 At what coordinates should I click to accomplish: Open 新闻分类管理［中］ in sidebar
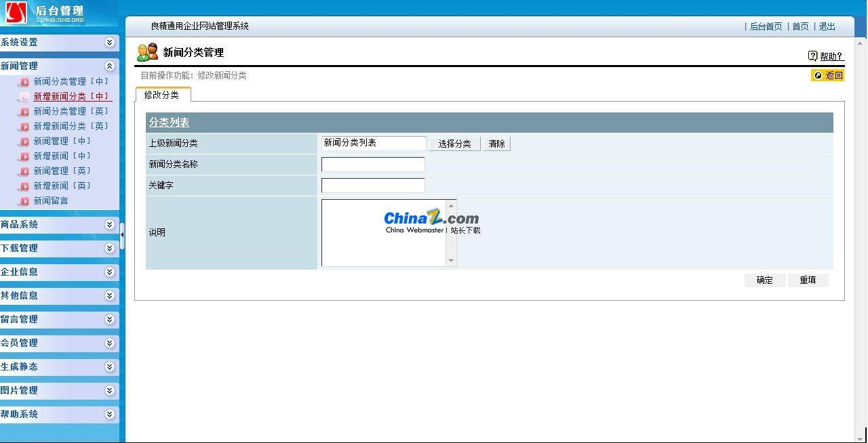click(x=71, y=81)
